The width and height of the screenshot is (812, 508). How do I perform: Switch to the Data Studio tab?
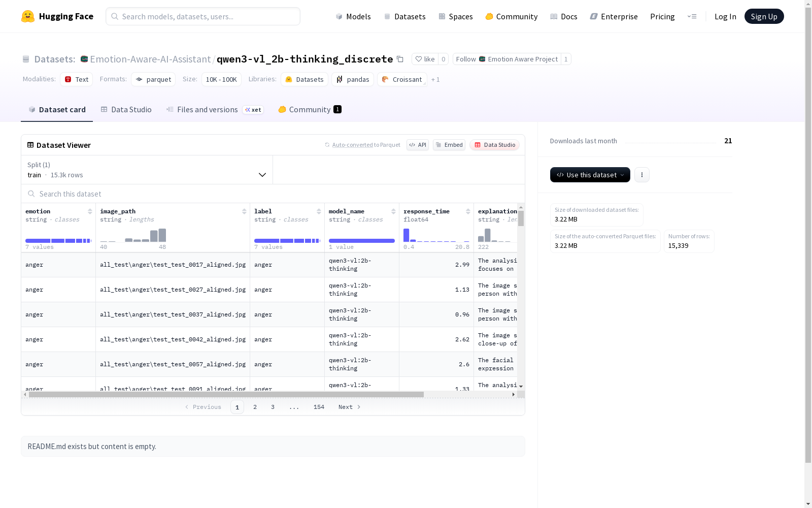point(126,110)
